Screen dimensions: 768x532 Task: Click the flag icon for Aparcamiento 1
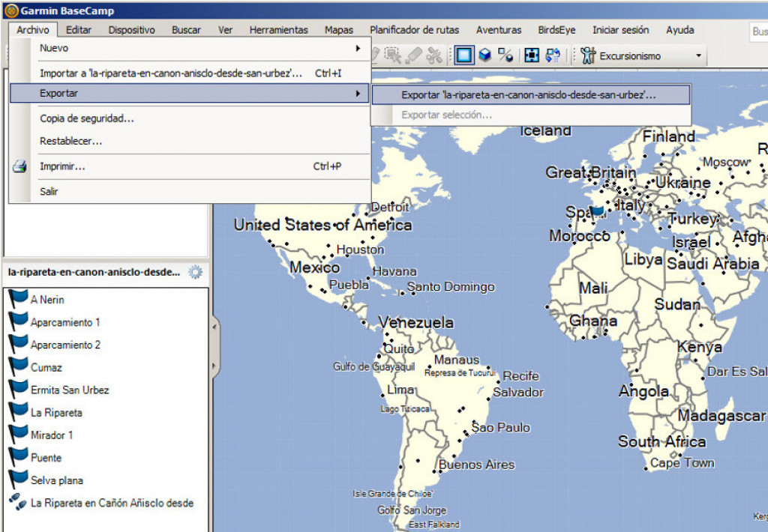[x=18, y=321]
